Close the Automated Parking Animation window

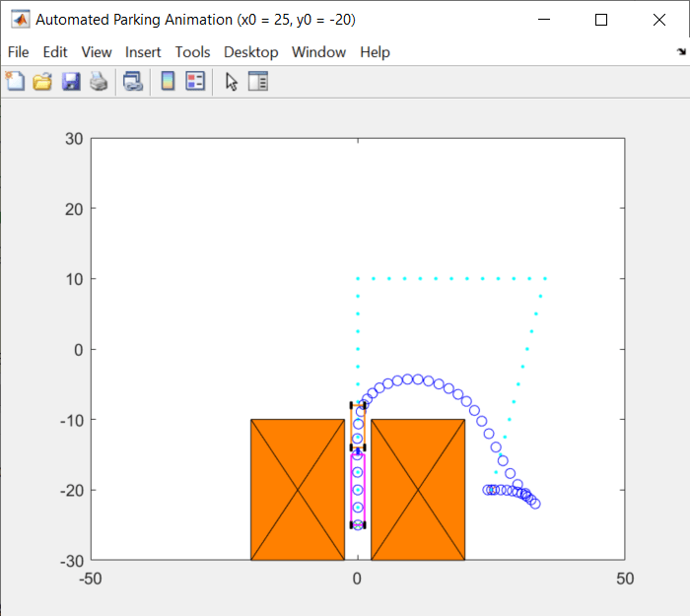[x=659, y=20]
